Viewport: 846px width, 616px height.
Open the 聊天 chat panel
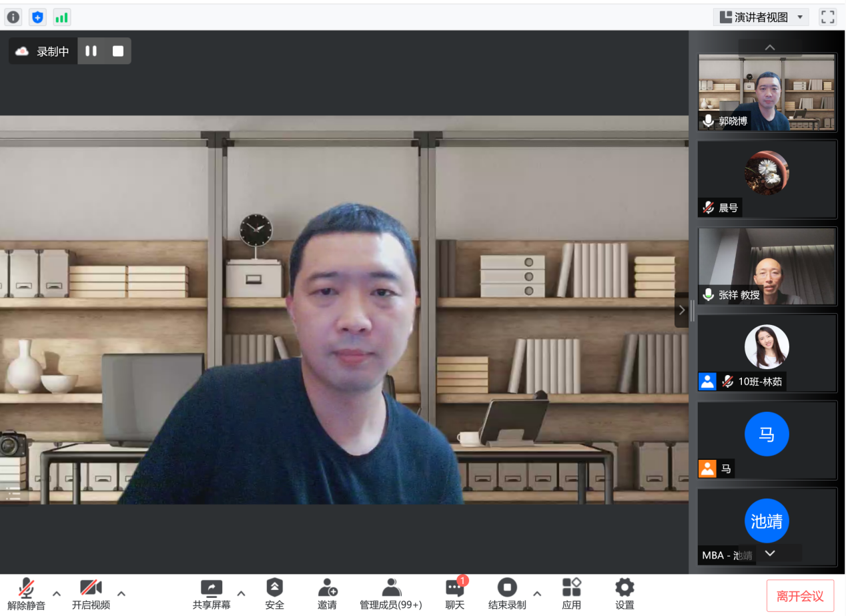(455, 594)
